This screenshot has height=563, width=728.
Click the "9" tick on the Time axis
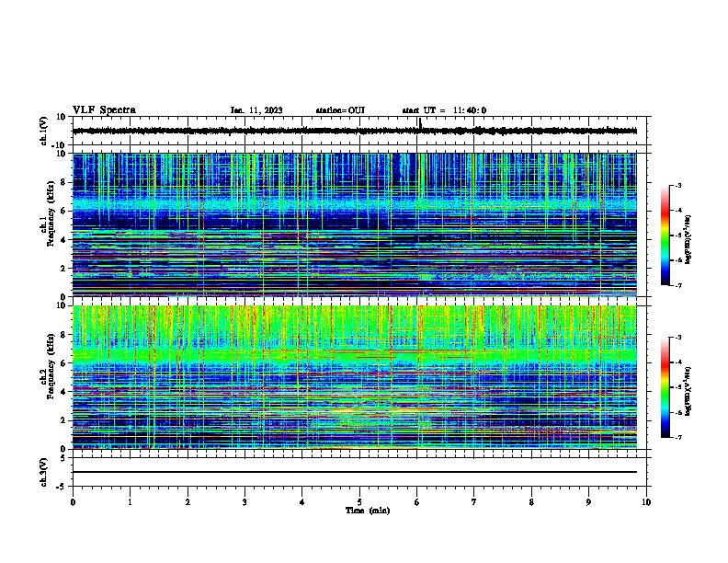click(x=588, y=502)
